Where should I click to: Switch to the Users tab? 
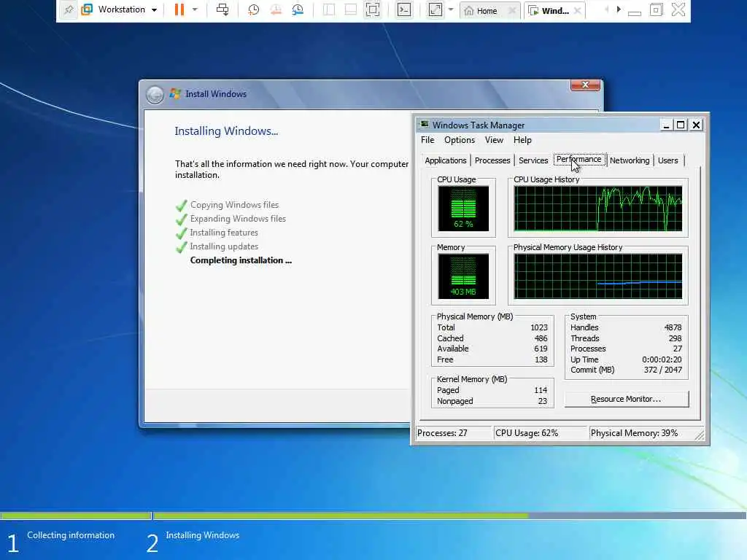(667, 160)
